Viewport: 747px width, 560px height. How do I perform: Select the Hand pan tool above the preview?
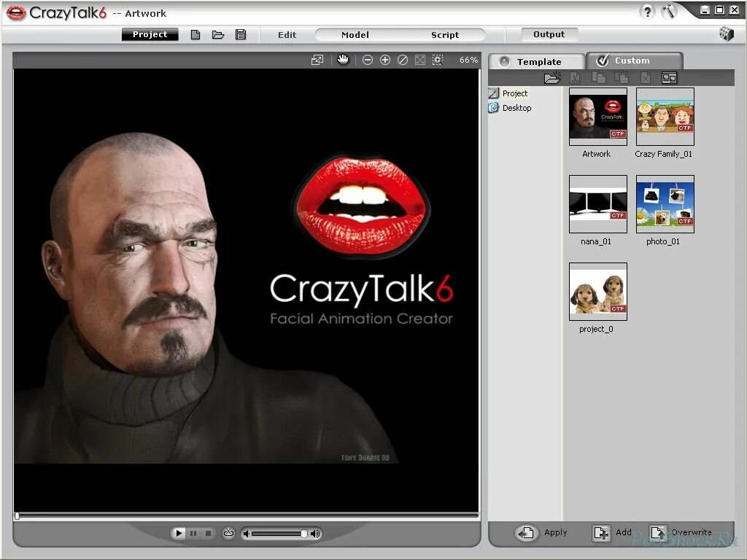point(344,60)
